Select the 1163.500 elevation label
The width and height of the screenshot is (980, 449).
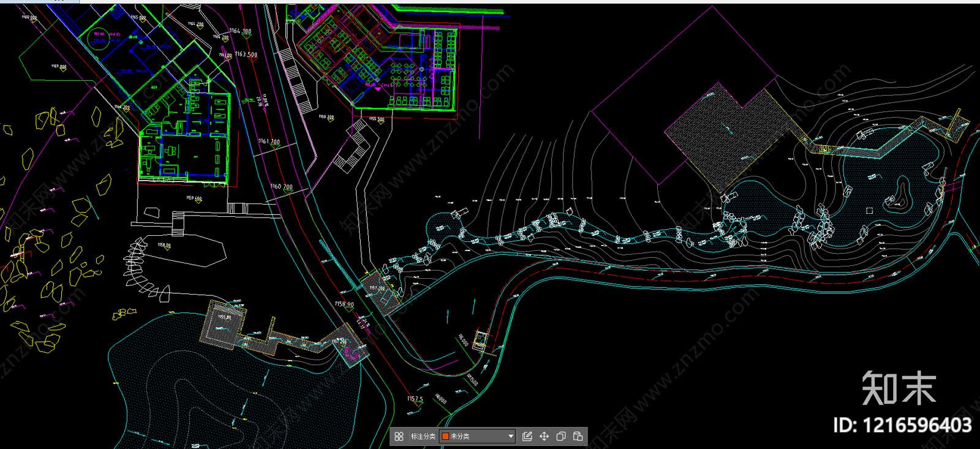[x=246, y=55]
